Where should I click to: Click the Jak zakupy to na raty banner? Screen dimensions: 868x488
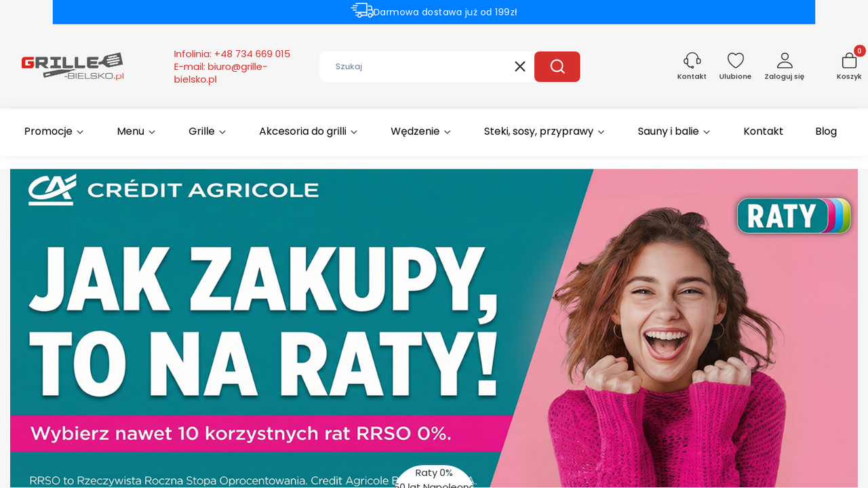point(434,328)
